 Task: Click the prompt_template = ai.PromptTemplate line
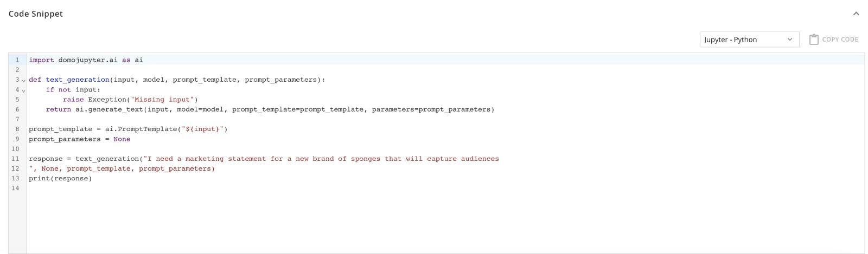coord(128,129)
